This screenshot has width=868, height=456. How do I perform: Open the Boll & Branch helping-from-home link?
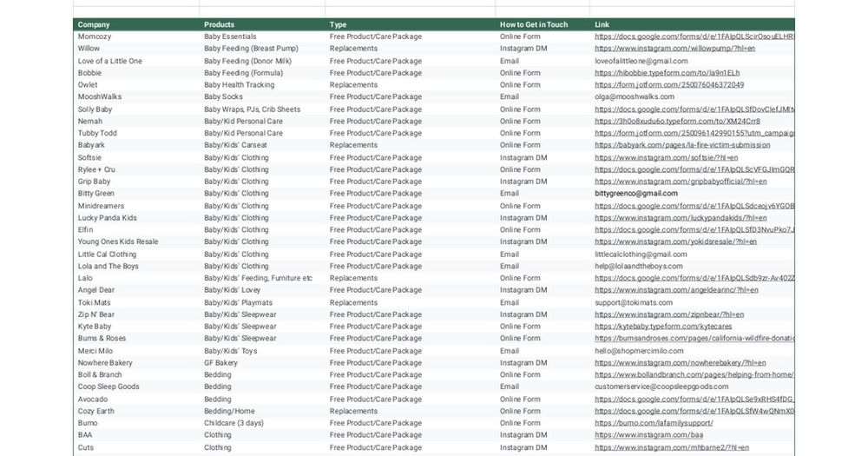pos(694,375)
